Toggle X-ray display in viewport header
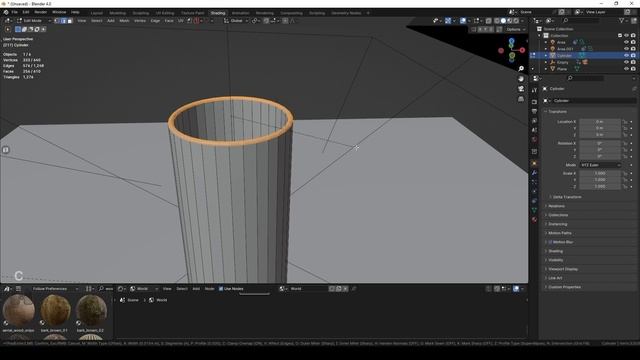Screen dimensions: 640x360 click(x=489, y=20)
